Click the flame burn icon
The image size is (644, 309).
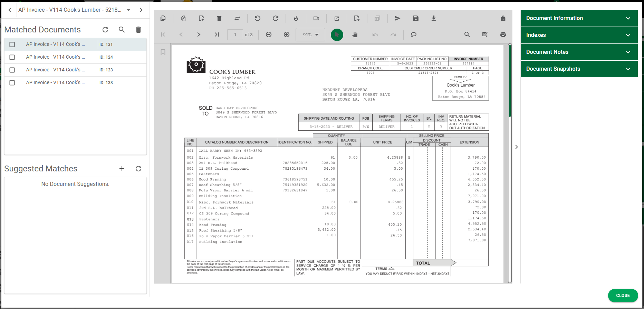tap(296, 18)
